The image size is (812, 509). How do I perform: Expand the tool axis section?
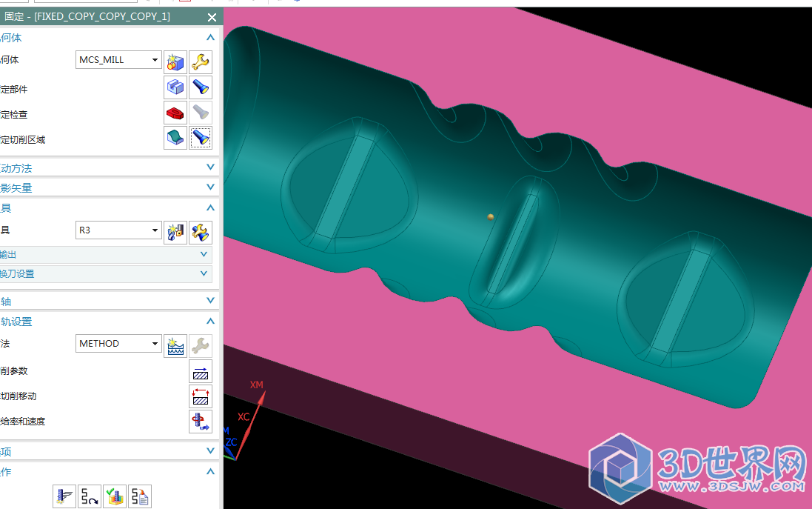pyautogui.click(x=210, y=300)
